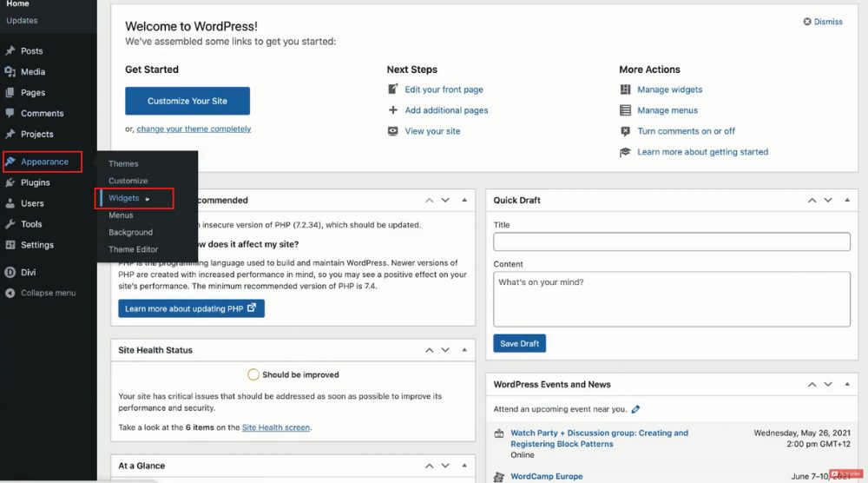868x483 pixels.
Task: Open the WordCamp Europe link
Action: click(x=546, y=476)
